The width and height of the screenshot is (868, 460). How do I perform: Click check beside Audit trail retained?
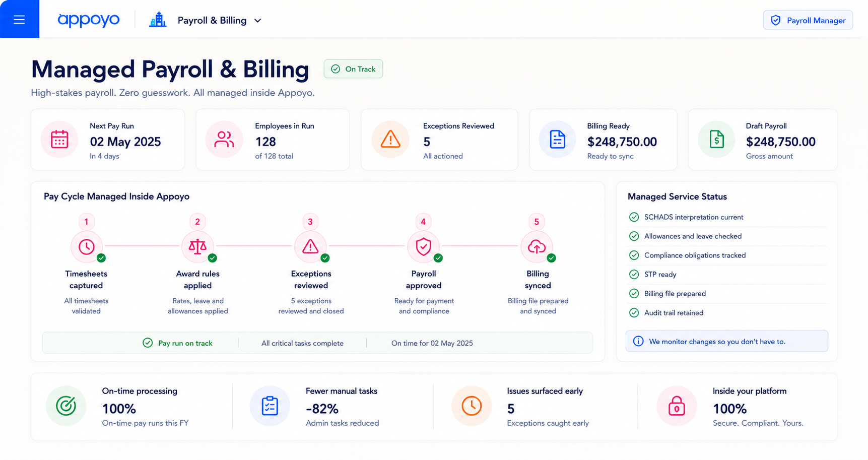point(634,313)
